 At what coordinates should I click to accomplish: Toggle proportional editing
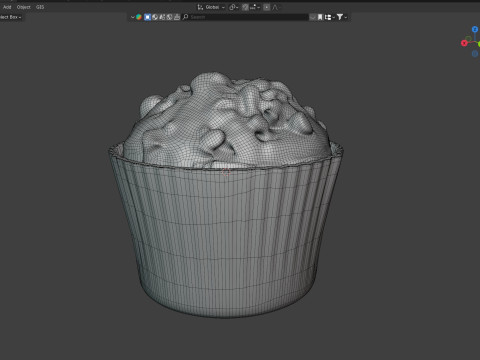click(x=267, y=7)
